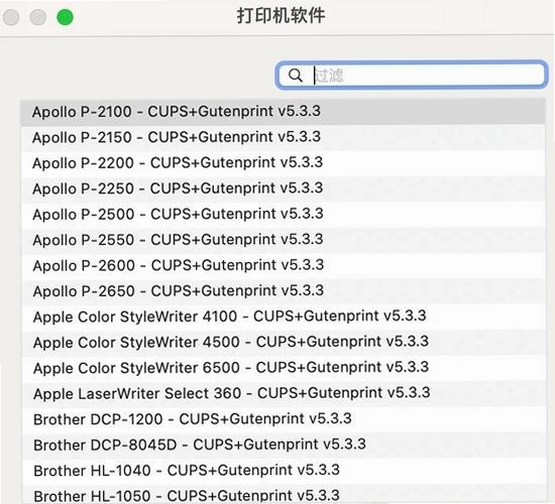The height and width of the screenshot is (504, 555).
Task: Select Apollo P-2100 printer driver row
Action: click(283, 111)
